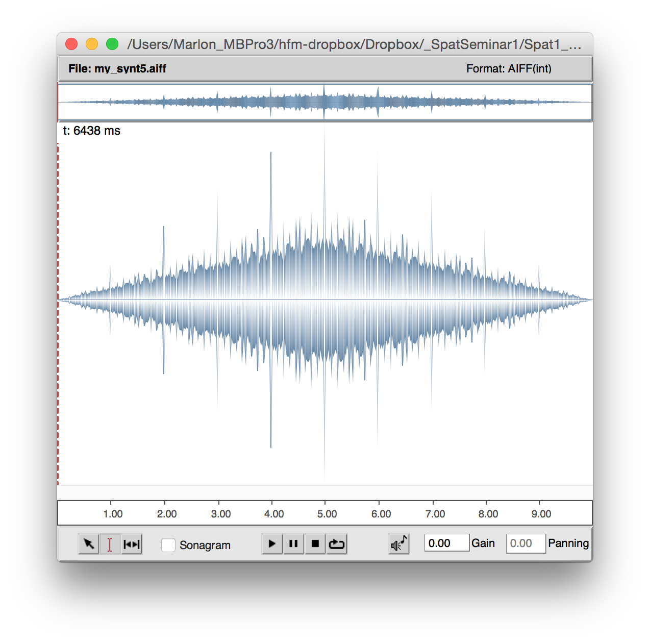650x644 pixels.
Task: Click the 4.00 mark on time ruler
Action: (274, 514)
